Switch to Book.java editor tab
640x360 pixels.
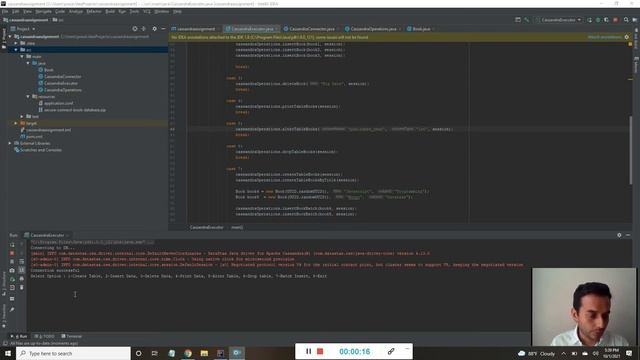pyautogui.click(x=421, y=29)
